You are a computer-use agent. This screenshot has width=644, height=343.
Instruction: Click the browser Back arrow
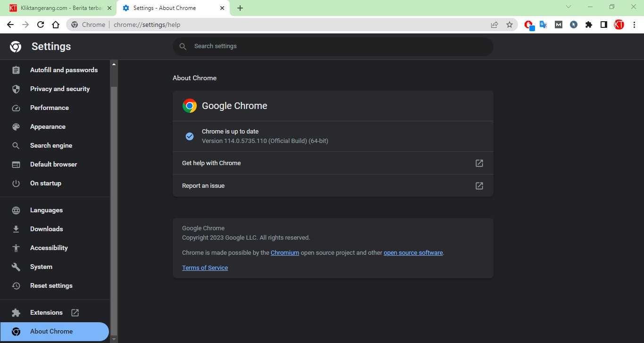pos(10,25)
